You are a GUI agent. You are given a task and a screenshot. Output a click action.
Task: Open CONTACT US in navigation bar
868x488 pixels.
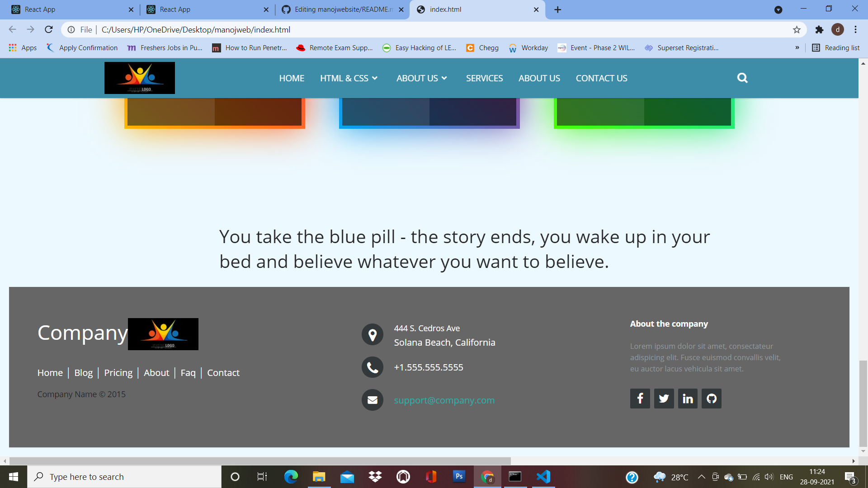tap(601, 78)
